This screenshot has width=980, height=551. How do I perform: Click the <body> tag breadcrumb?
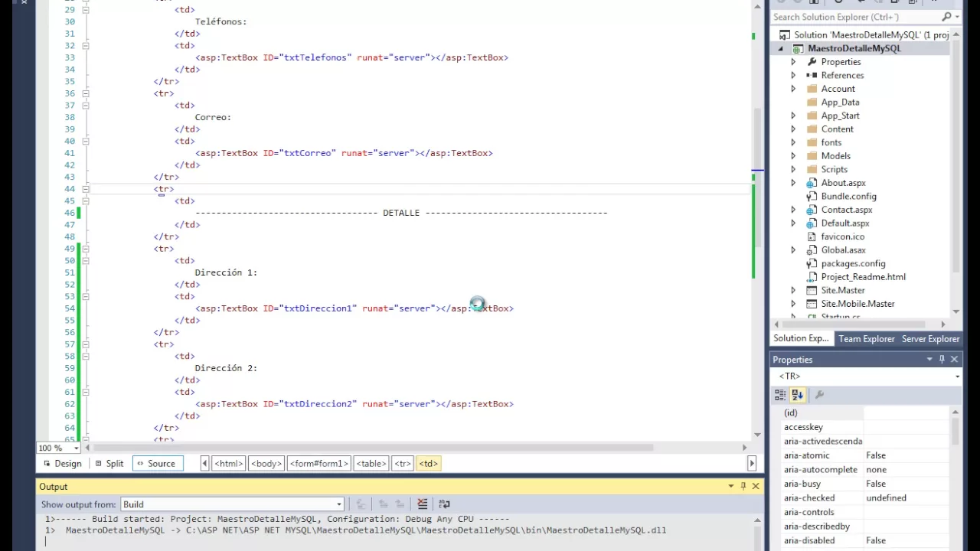click(x=266, y=463)
